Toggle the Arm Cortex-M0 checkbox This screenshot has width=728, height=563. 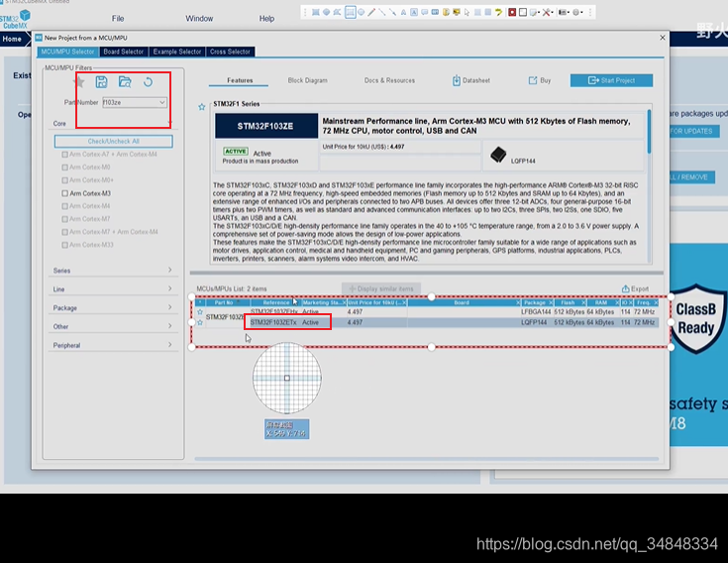click(x=65, y=168)
